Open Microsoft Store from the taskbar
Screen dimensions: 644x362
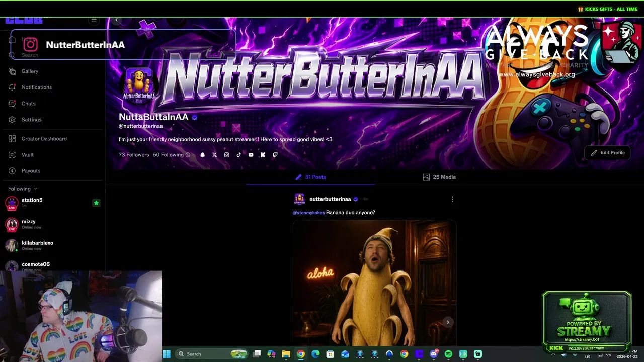coord(330,354)
